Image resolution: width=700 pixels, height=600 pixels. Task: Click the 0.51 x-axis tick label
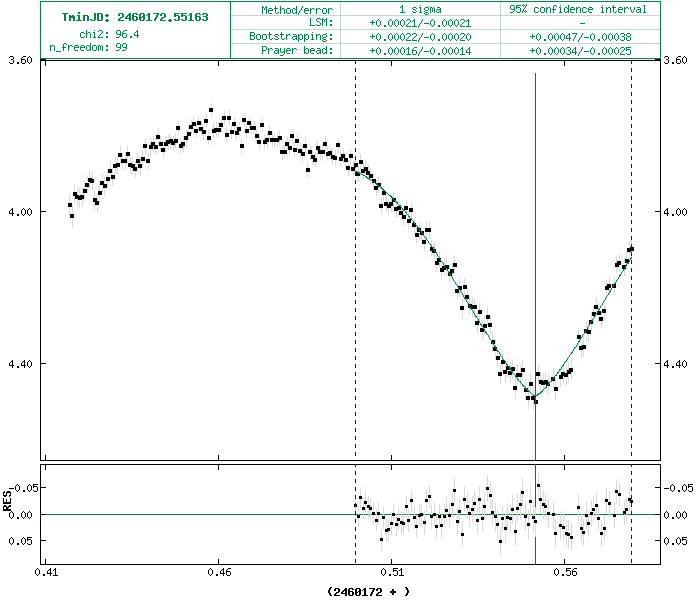pyautogui.click(x=391, y=574)
